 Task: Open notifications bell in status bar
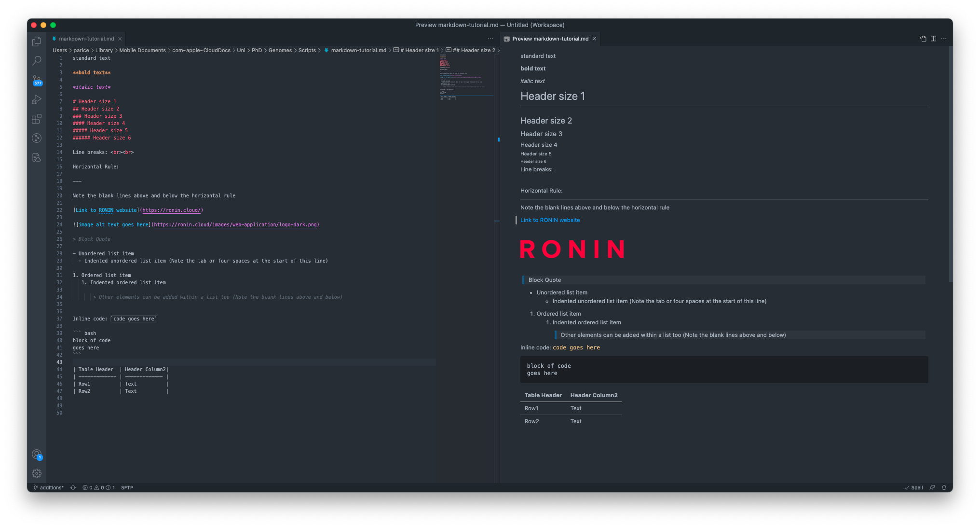(944, 487)
